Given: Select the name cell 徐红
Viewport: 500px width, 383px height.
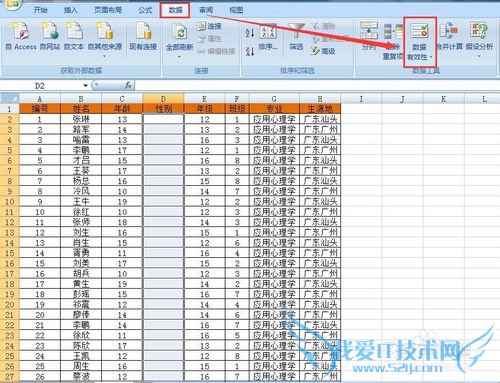Looking at the screenshot, I should pyautogui.click(x=81, y=212).
